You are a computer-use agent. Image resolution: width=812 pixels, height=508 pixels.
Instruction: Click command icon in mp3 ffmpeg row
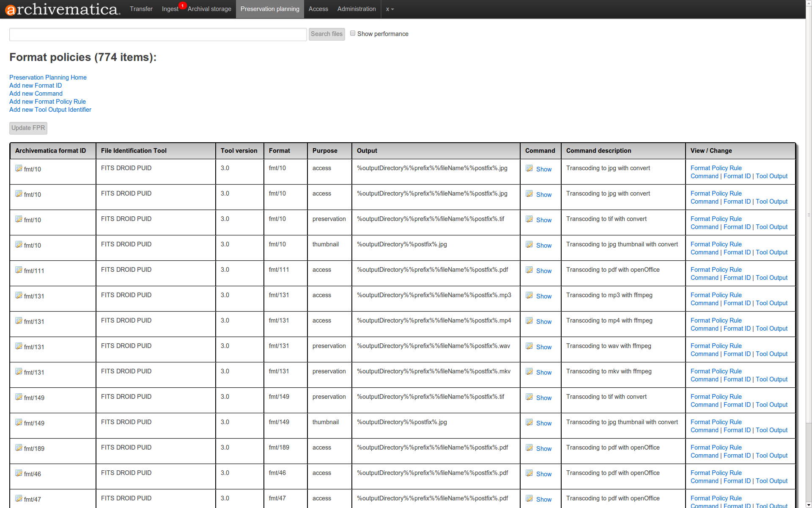point(529,295)
